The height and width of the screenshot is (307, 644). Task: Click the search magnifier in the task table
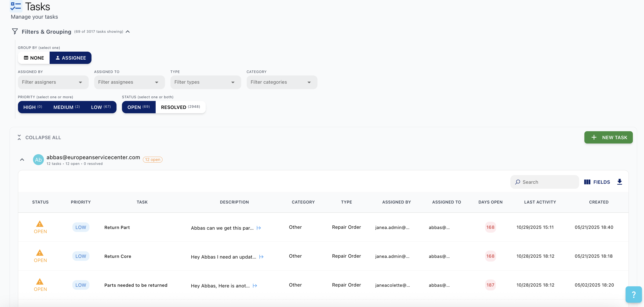coord(517,182)
